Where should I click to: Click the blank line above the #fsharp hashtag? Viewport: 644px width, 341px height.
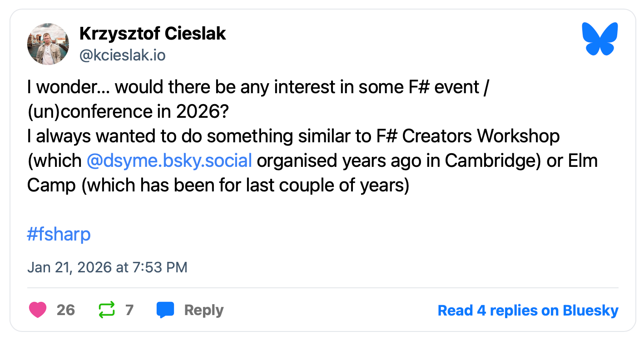(182, 210)
